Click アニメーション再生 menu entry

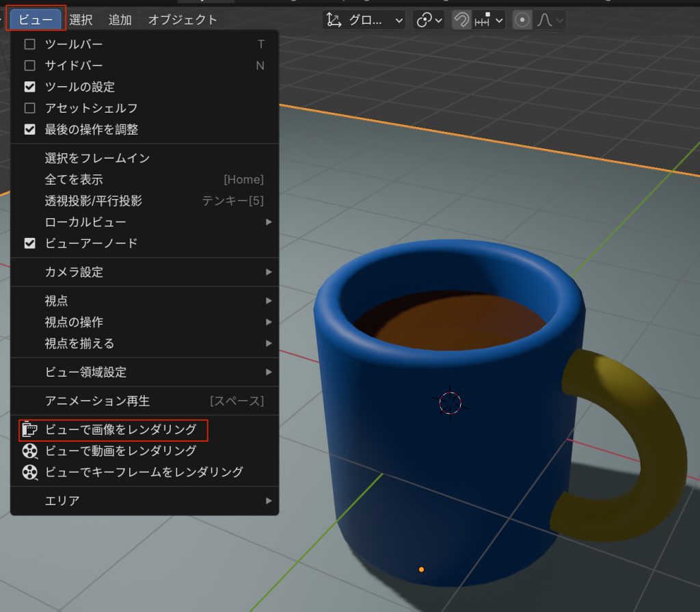pos(97,401)
